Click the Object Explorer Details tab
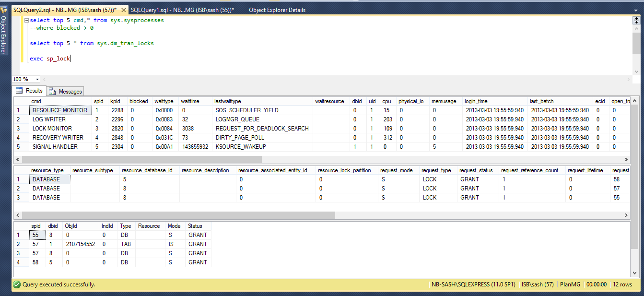Screen dimensions: 644x296 coord(277,9)
